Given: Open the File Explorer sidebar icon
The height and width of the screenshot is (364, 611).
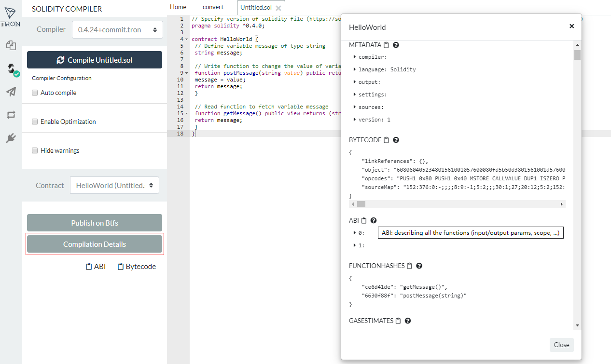Looking at the screenshot, I should [11, 45].
